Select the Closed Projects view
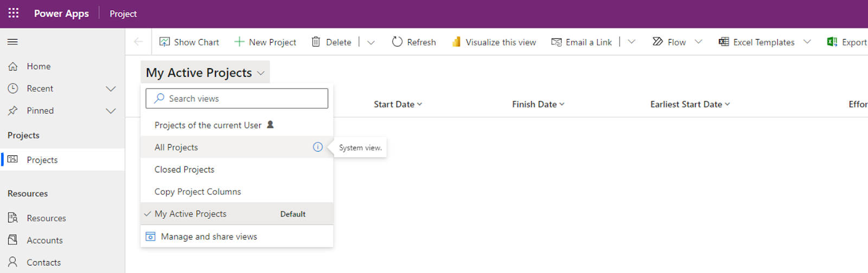868x273 pixels. tap(237, 169)
